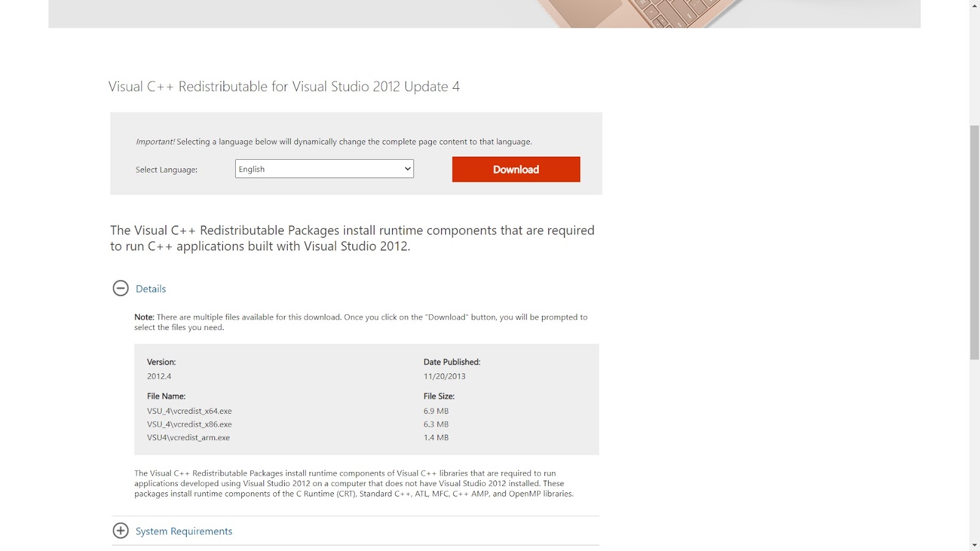Click the VSU4\vcredist_arm.exe file name
Screen dimensions: 980x551
pos(188,438)
